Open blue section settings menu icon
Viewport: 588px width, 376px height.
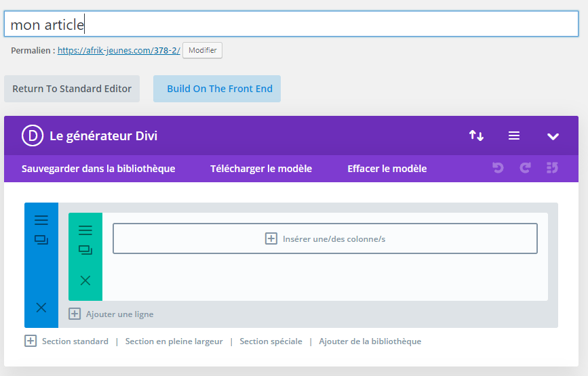point(41,220)
